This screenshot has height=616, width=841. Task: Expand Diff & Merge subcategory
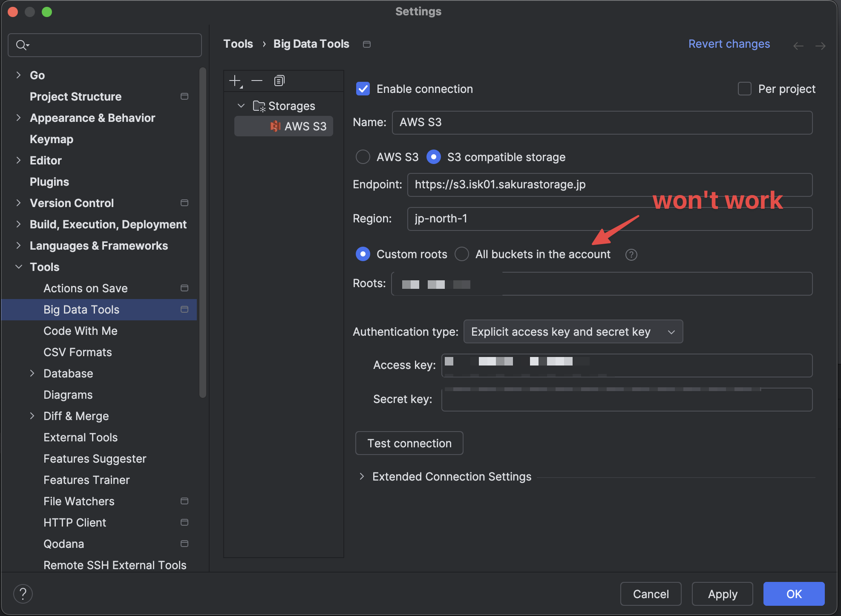click(x=32, y=416)
